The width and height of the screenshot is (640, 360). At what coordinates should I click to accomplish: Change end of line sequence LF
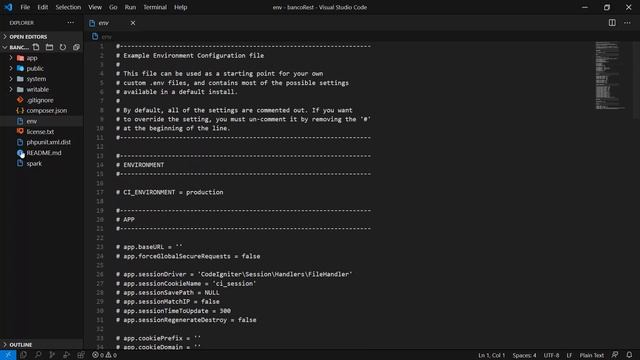point(569,355)
